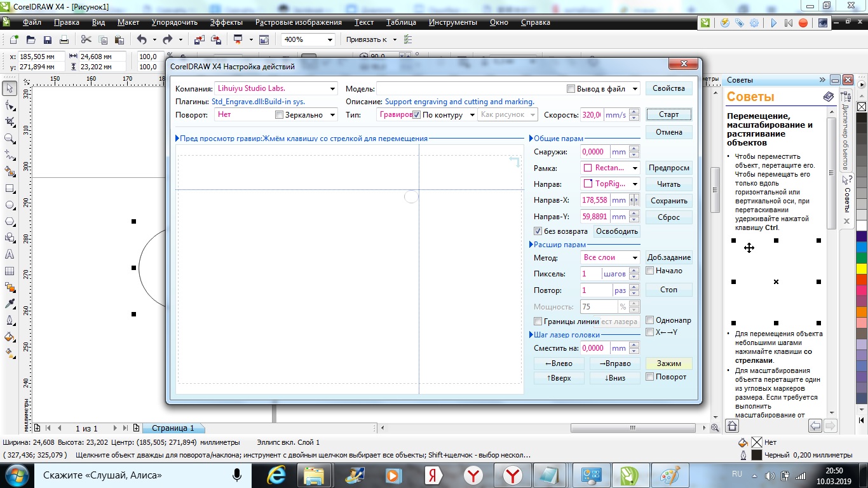Screen dimensions: 868x488
Task: Click the red record macro button
Action: click(803, 23)
